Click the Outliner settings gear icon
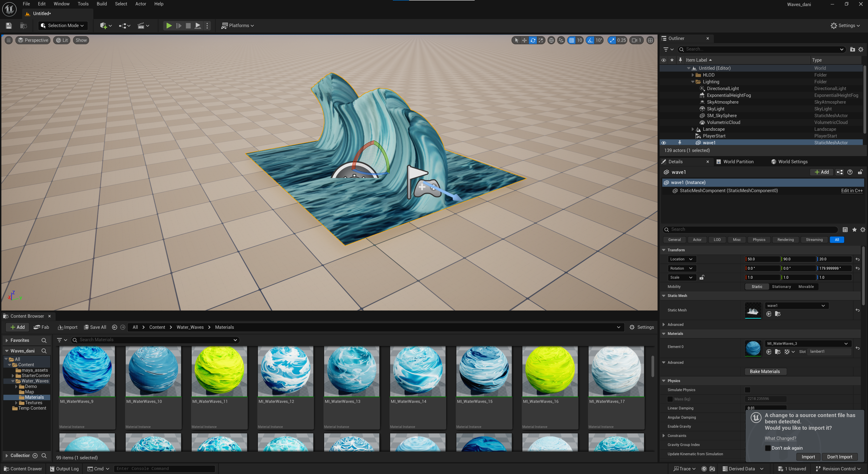Screen dimensions: 868x474 tap(861, 49)
